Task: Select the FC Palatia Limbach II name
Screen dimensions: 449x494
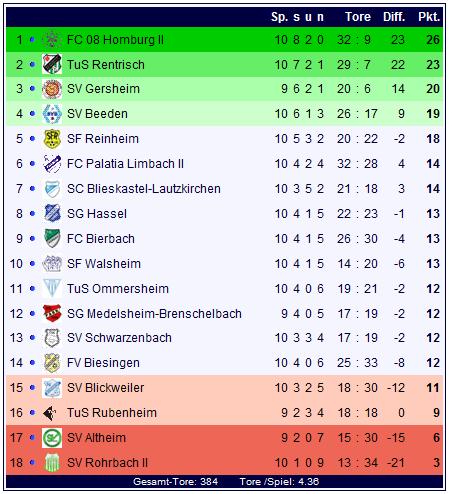Action: (x=125, y=164)
